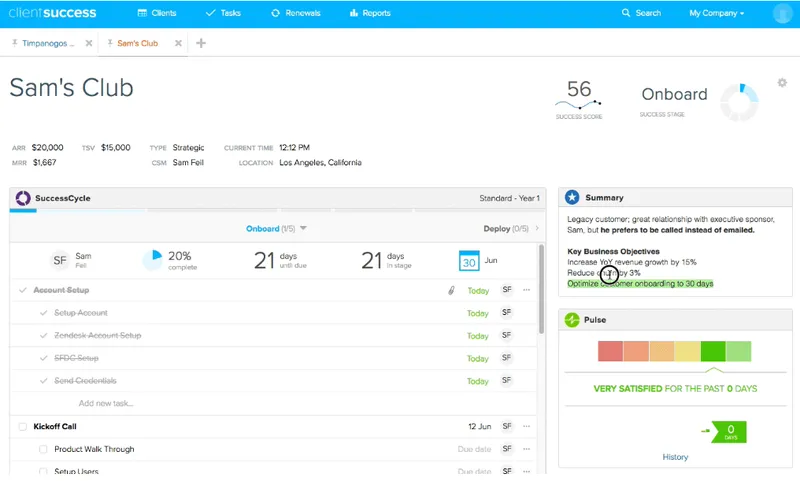Click the CSM name Sam Feil
The height and width of the screenshot is (481, 800).
point(188,162)
